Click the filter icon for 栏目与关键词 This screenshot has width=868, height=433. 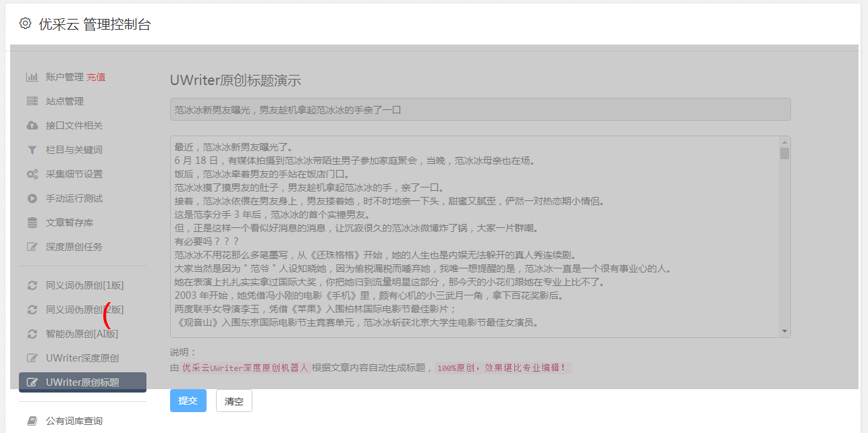click(x=32, y=150)
